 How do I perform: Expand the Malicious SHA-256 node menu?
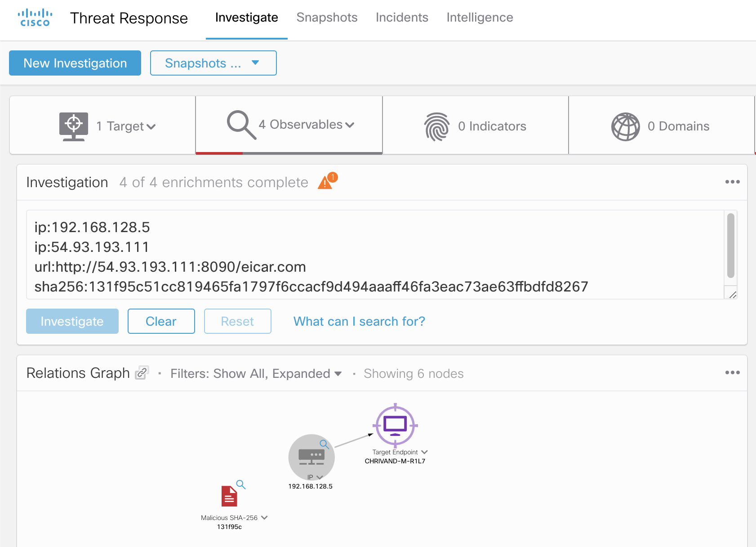coord(264,518)
